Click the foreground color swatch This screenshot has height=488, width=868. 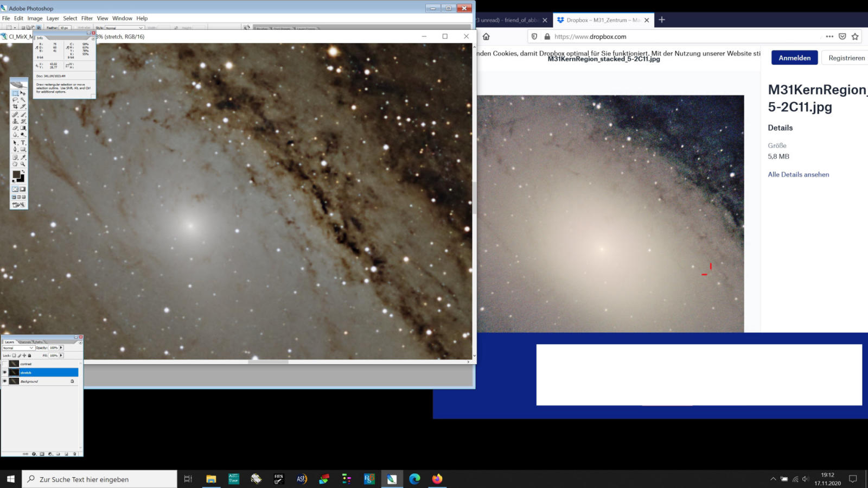[16, 175]
